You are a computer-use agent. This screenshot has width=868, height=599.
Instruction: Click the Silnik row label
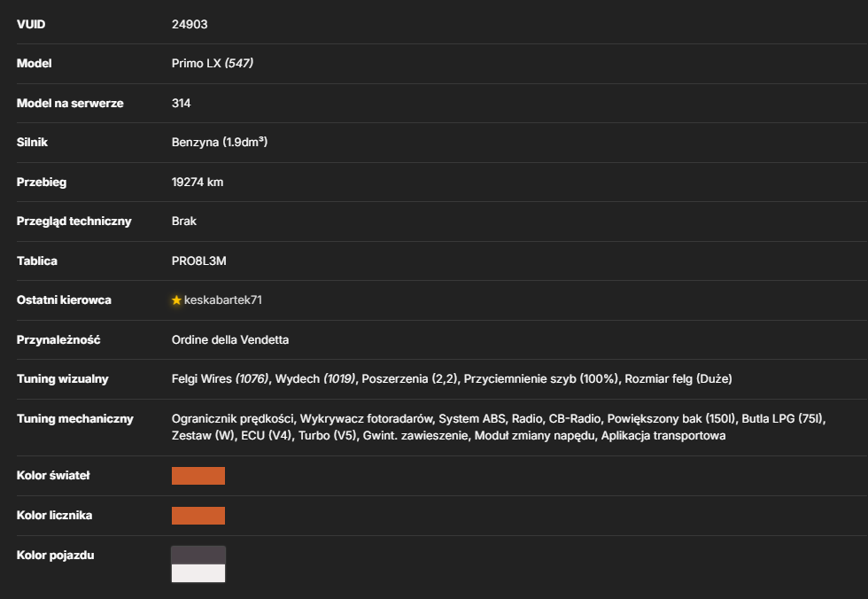pyautogui.click(x=32, y=143)
